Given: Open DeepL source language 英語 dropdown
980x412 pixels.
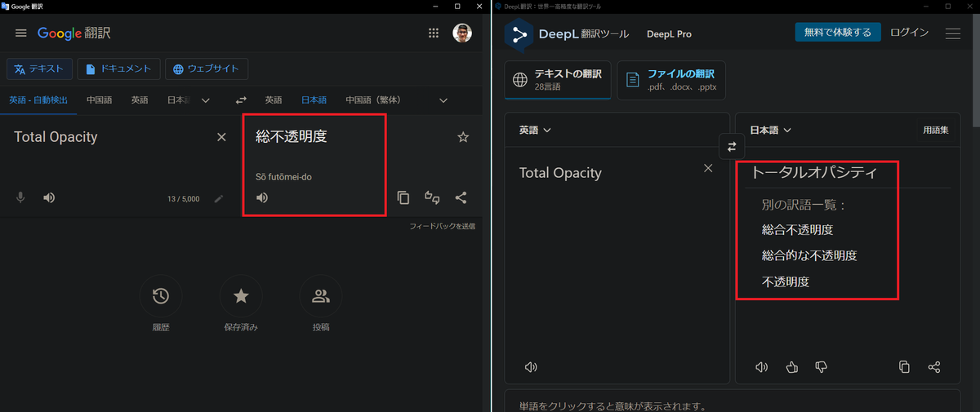Looking at the screenshot, I should tap(535, 130).
